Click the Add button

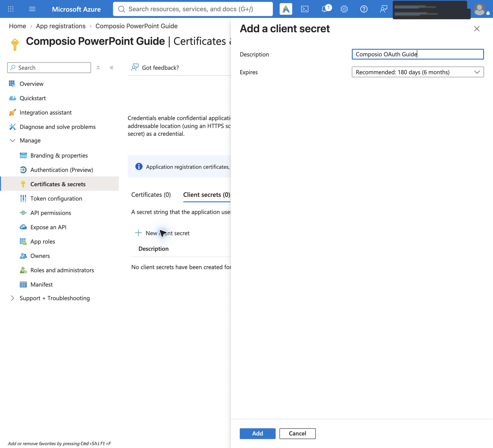257,433
